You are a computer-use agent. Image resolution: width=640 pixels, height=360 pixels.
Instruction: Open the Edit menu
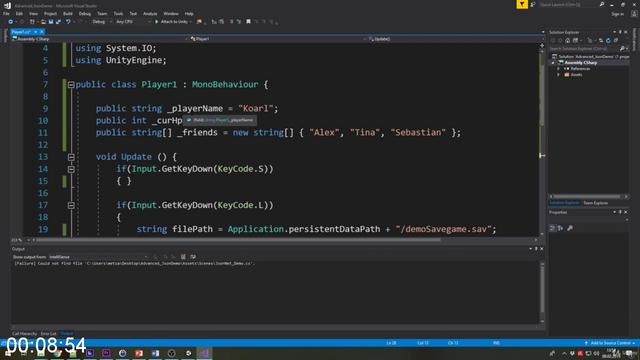point(19,14)
